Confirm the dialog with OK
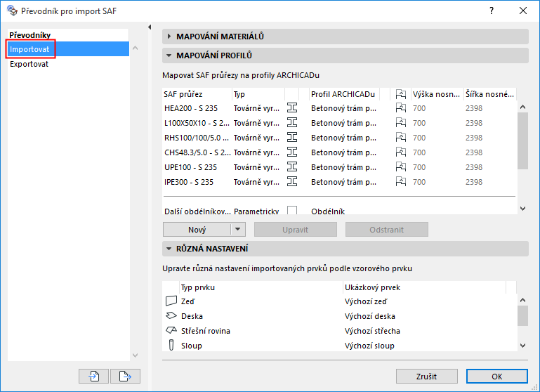The height and width of the screenshot is (392, 540). click(496, 377)
